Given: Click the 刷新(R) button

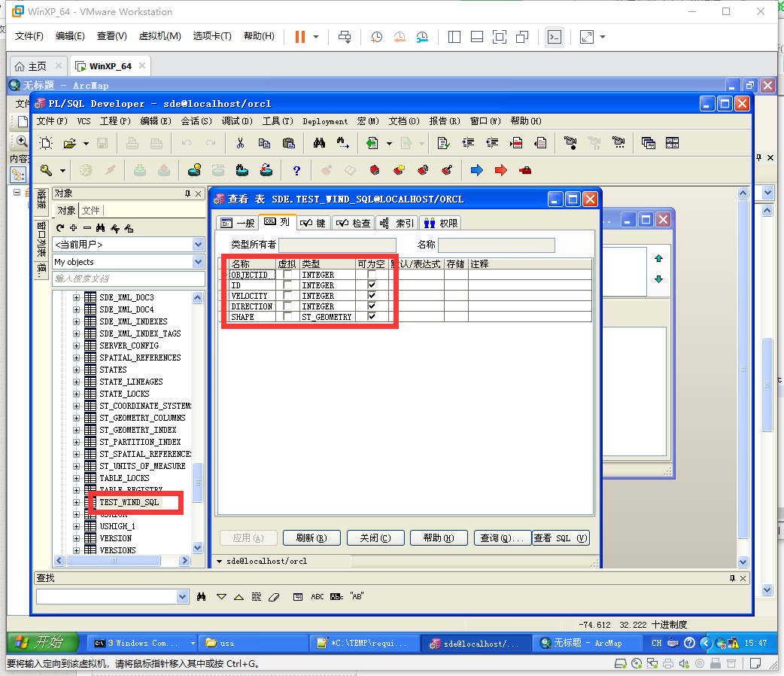Looking at the screenshot, I should (311, 537).
